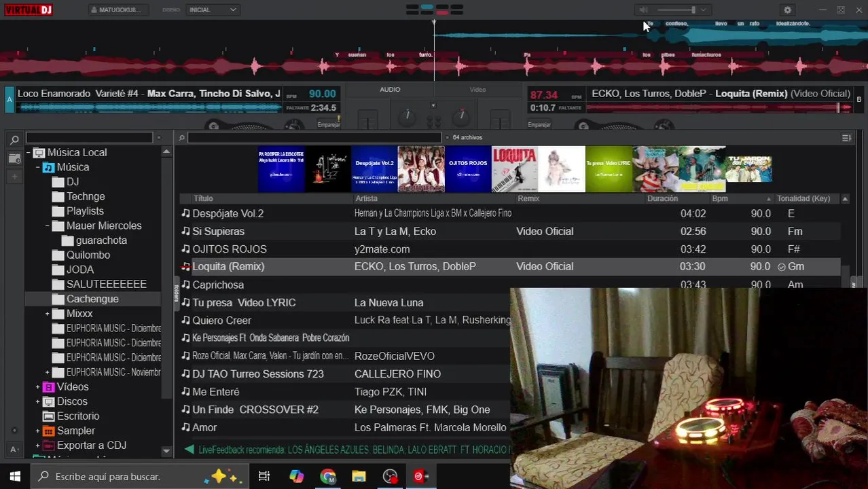868x489 pixels.
Task: Collapse the Música folder node
Action: [38, 168]
